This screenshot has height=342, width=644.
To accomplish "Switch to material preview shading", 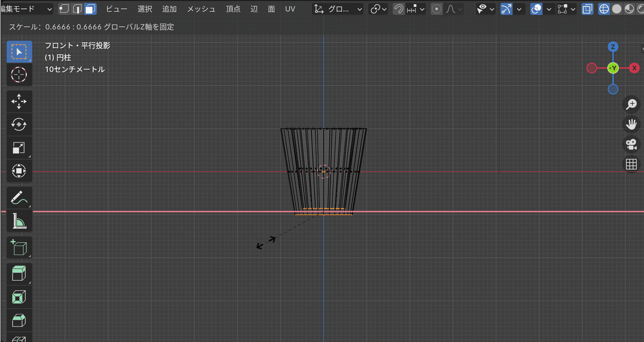I will [x=629, y=9].
